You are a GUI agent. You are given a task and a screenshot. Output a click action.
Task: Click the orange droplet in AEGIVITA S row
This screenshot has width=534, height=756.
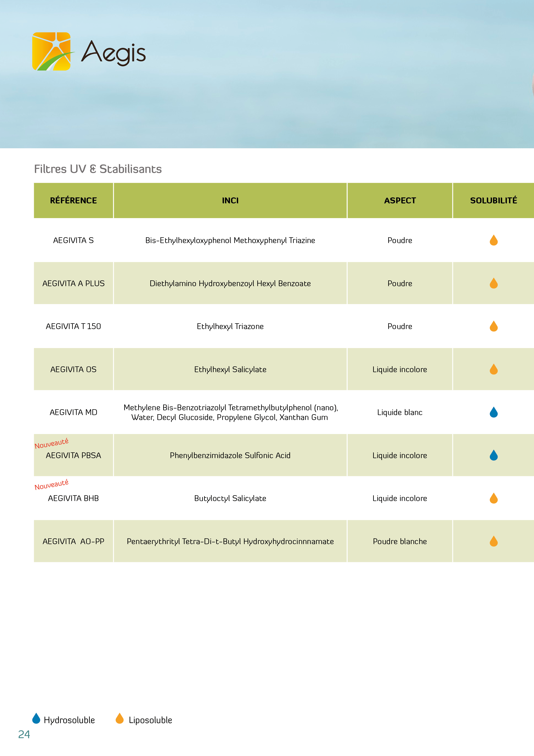[494, 240]
